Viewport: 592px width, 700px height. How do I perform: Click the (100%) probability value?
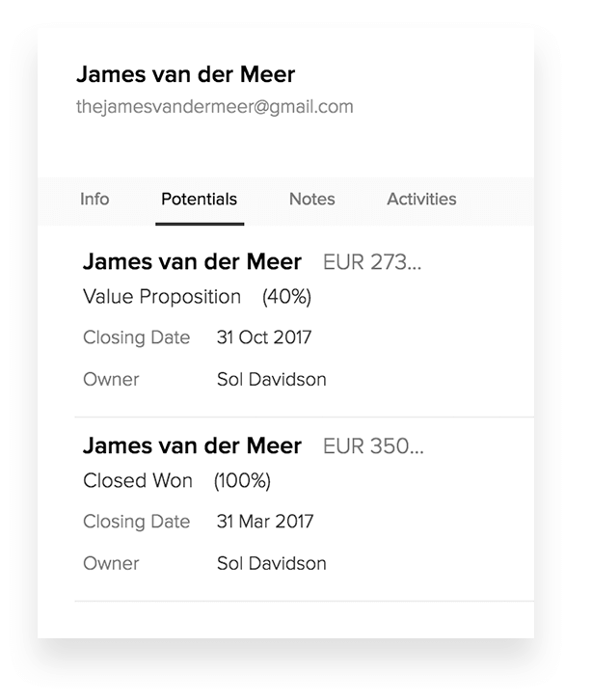click(242, 480)
